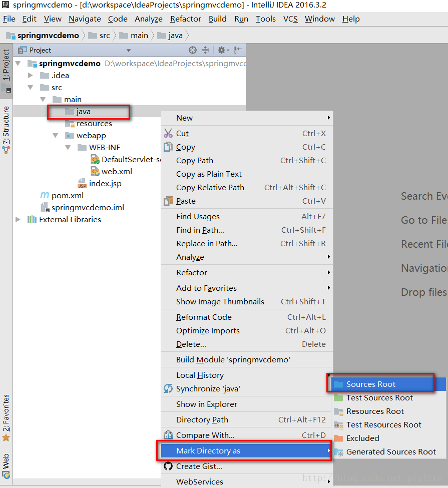This screenshot has height=488, width=448.
Task: Click the DefaultServlet config file icon
Action: pos(95,159)
